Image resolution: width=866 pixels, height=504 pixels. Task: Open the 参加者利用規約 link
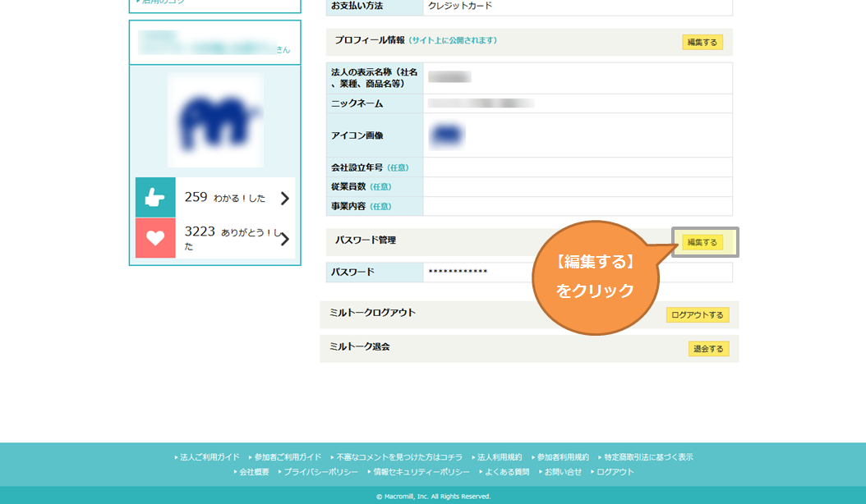tap(563, 457)
